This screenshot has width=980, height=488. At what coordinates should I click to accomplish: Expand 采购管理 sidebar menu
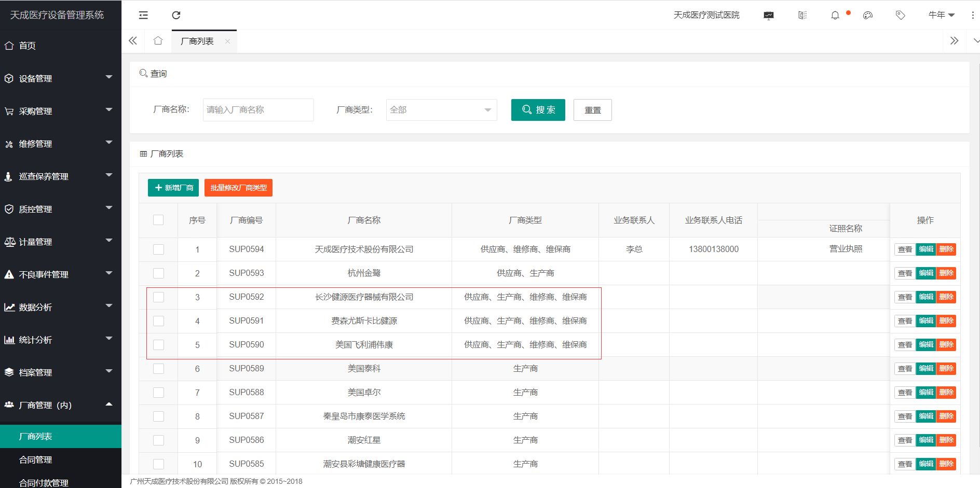tap(61, 111)
